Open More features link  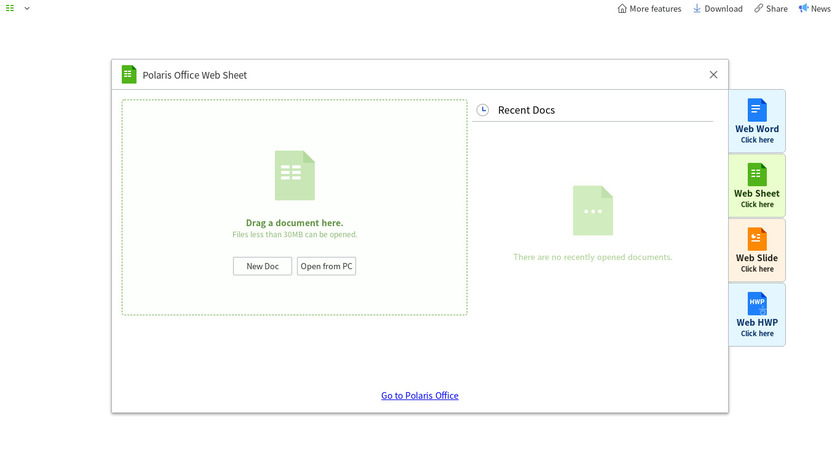pos(649,9)
